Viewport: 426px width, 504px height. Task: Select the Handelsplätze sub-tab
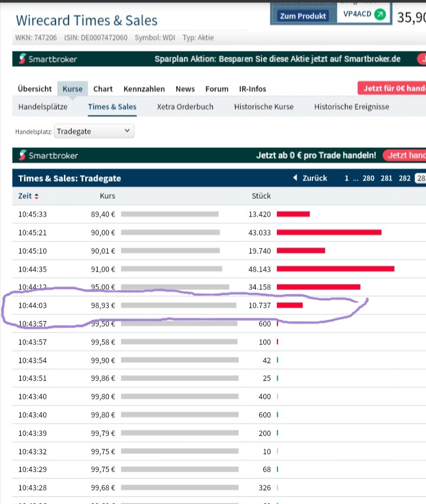(43, 107)
